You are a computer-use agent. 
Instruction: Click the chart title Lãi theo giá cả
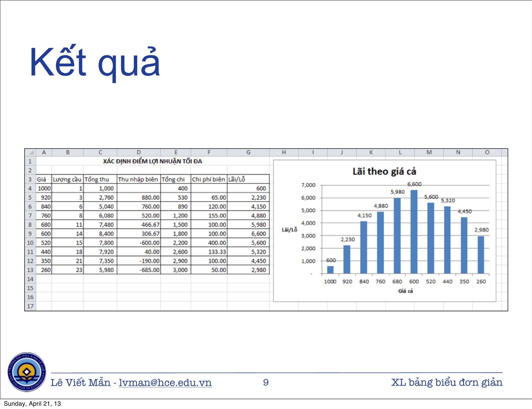tap(384, 171)
